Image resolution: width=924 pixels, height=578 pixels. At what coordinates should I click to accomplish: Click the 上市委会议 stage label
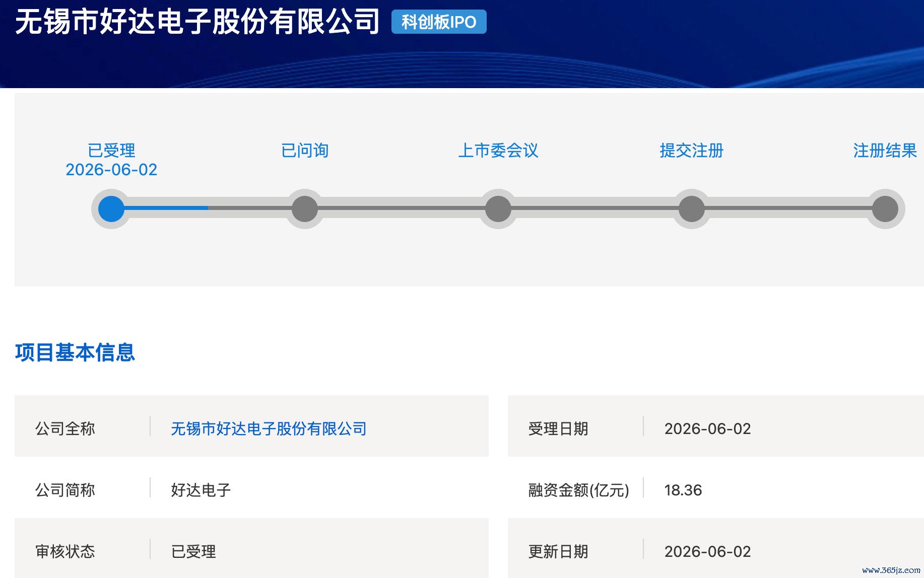click(x=498, y=151)
